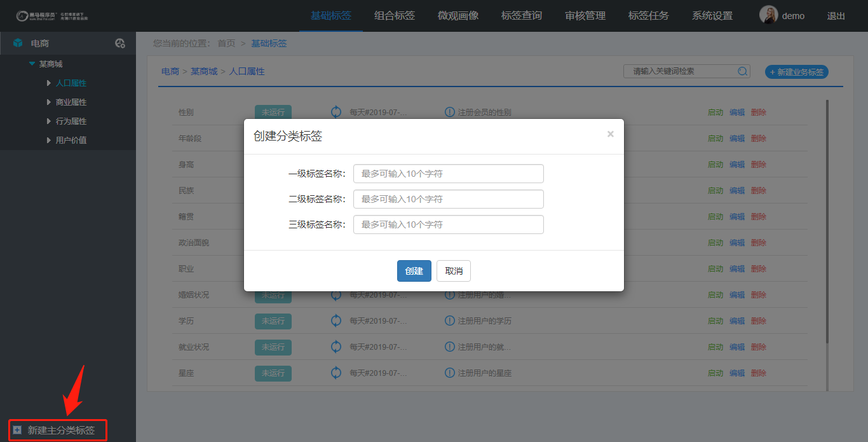Click 启动 in the 籍贯 row
The width and height of the screenshot is (868, 442).
coord(715,216)
